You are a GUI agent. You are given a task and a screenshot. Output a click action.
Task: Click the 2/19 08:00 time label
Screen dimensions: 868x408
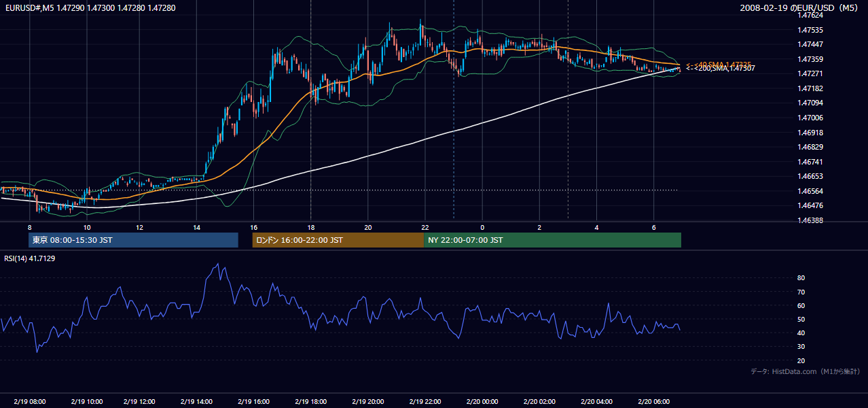coord(30,401)
